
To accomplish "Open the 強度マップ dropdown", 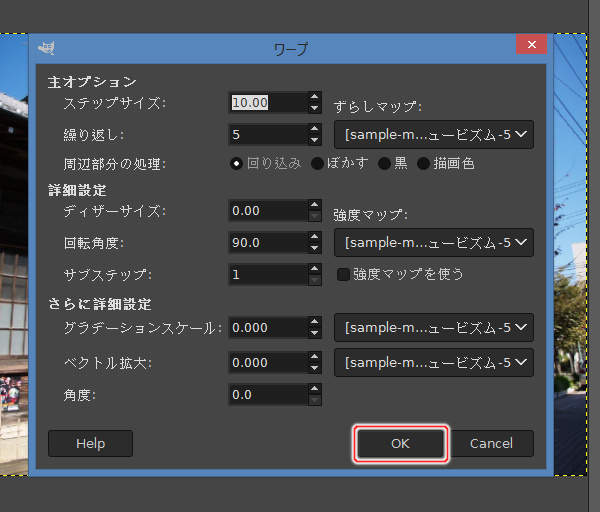I will (x=434, y=243).
